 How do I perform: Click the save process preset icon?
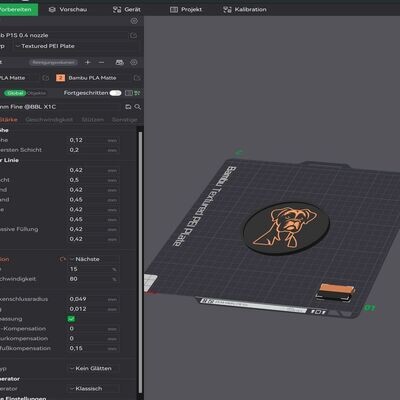click(x=128, y=107)
